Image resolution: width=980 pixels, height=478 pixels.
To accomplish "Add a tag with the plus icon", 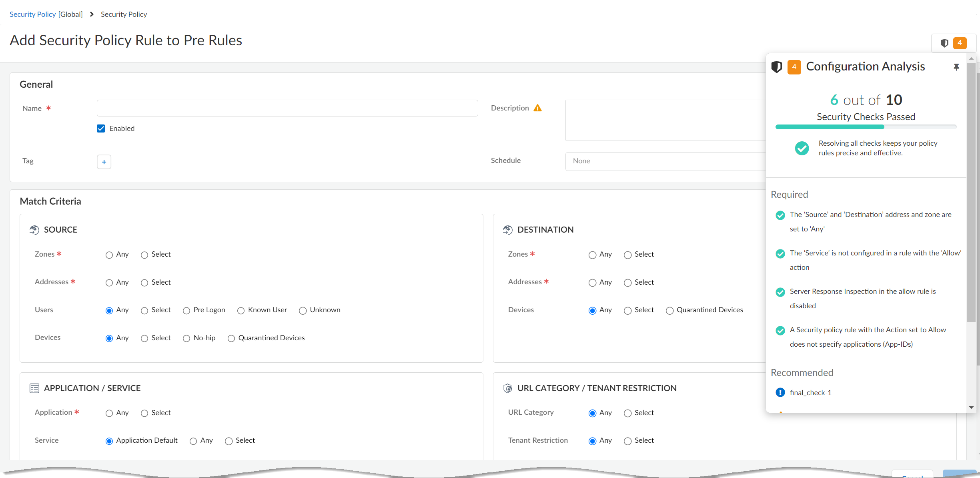I will pos(104,162).
